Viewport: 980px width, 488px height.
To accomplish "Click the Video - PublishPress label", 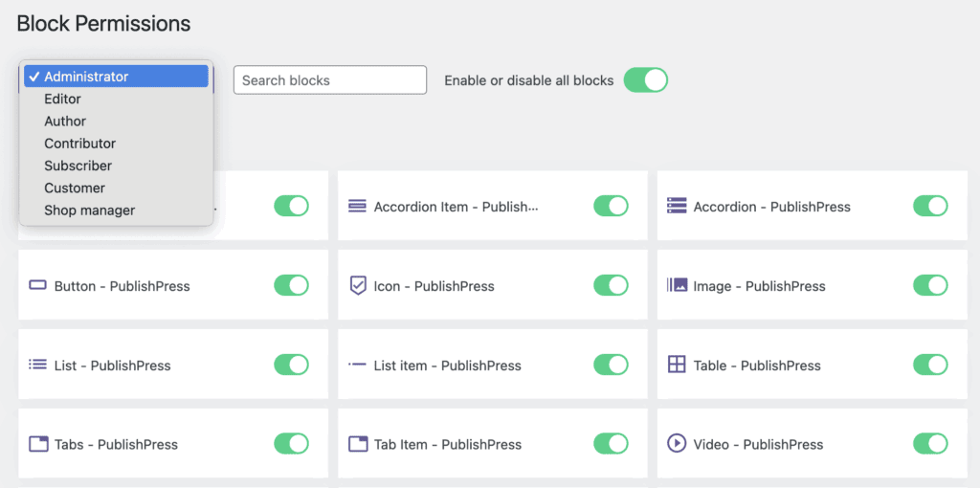I will tap(758, 445).
